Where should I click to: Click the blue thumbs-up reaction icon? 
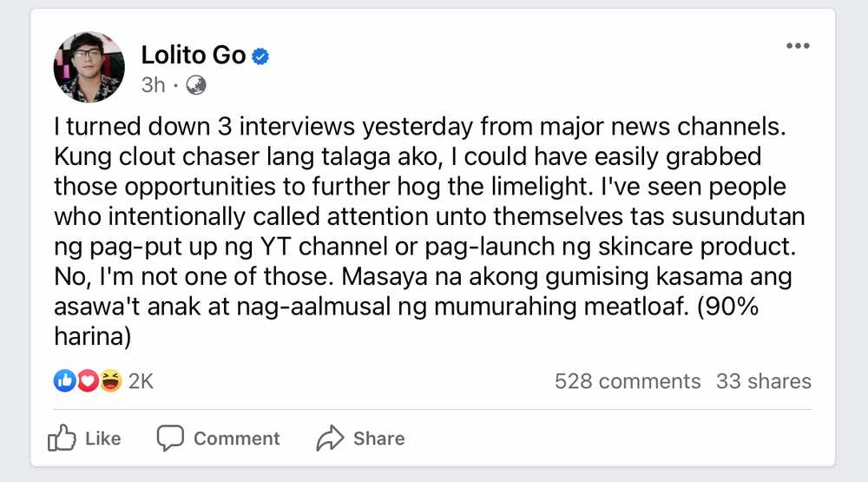(64, 381)
